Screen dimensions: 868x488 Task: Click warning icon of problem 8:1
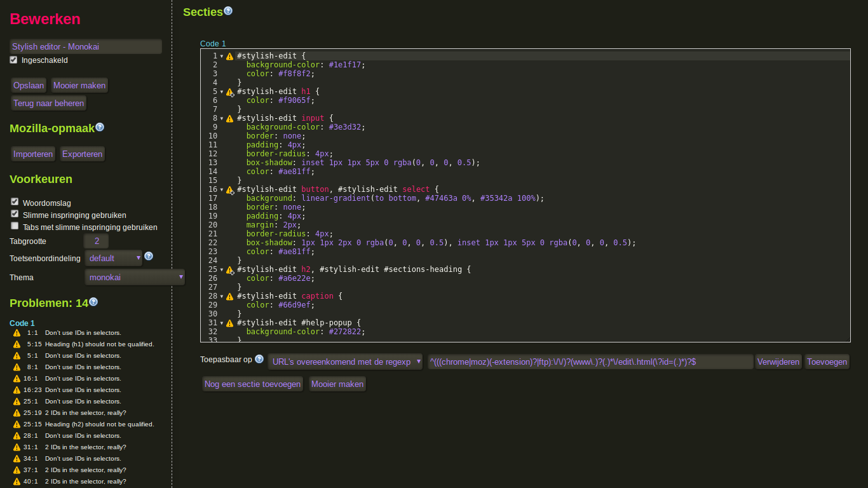point(17,367)
